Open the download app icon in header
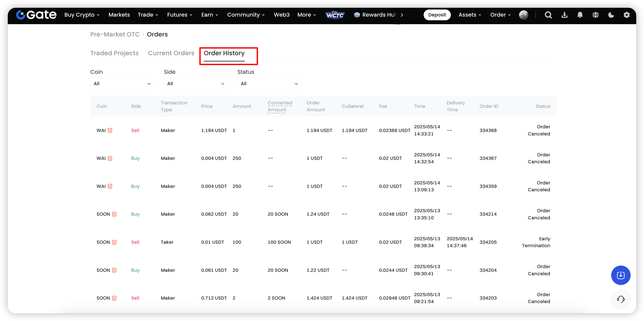 [x=564, y=15]
